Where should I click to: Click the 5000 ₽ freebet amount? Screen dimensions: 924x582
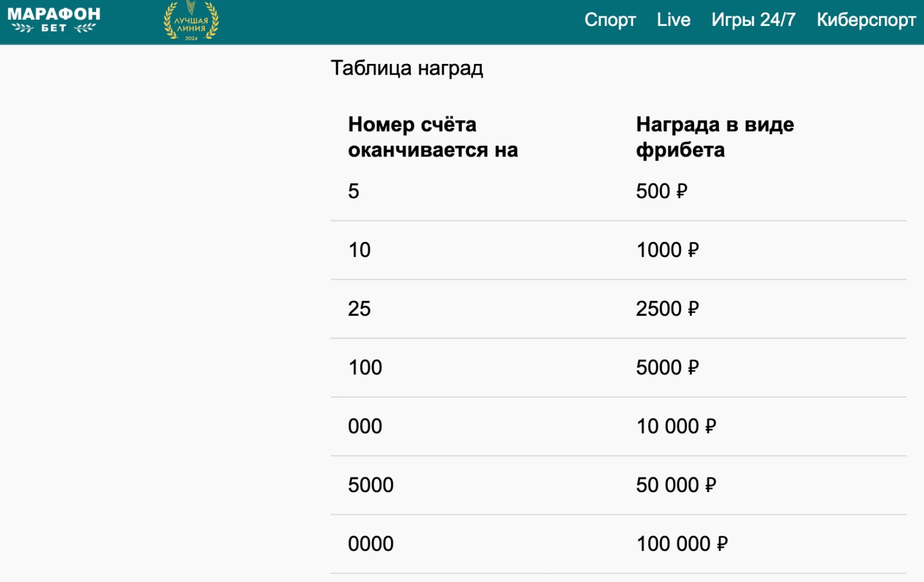pos(667,368)
